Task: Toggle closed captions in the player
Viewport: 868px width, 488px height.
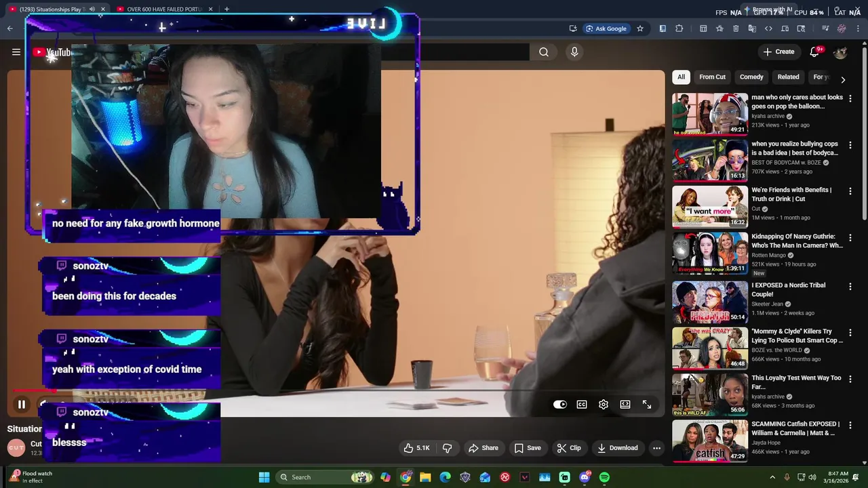Action: [582, 405]
